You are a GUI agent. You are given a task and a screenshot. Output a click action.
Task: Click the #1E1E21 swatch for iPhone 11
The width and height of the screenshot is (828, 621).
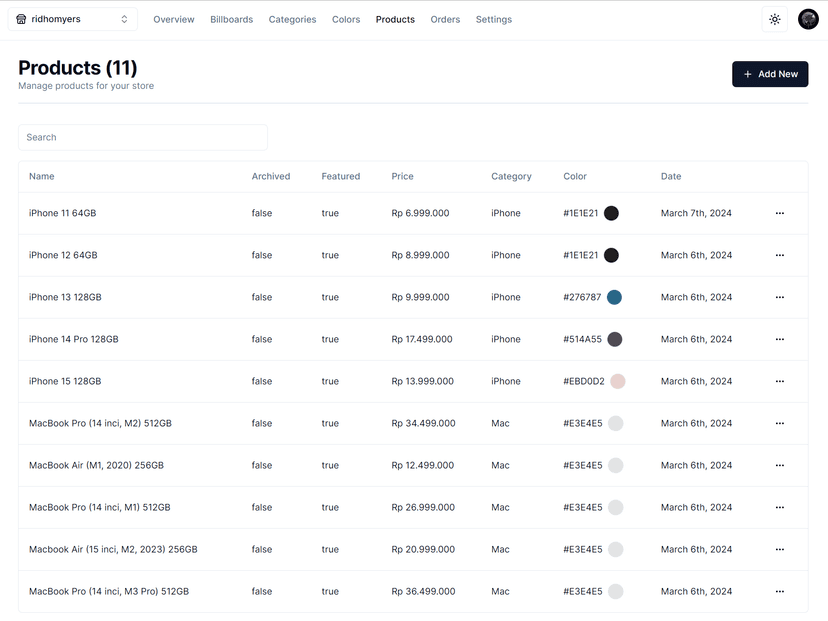611,213
